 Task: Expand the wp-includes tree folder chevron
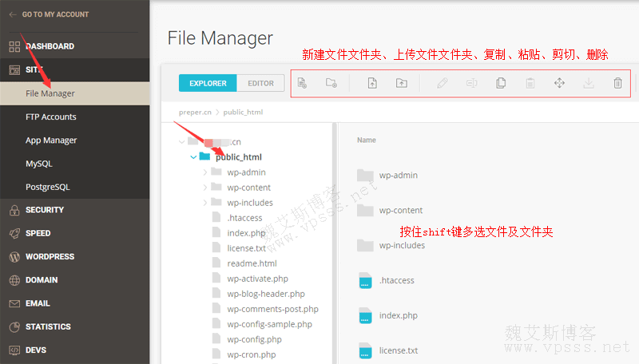[205, 203]
